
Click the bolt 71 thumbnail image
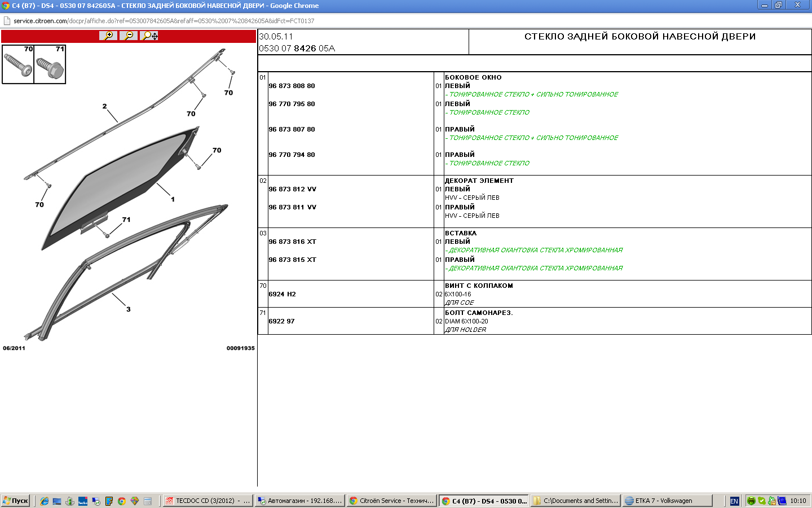(x=50, y=64)
